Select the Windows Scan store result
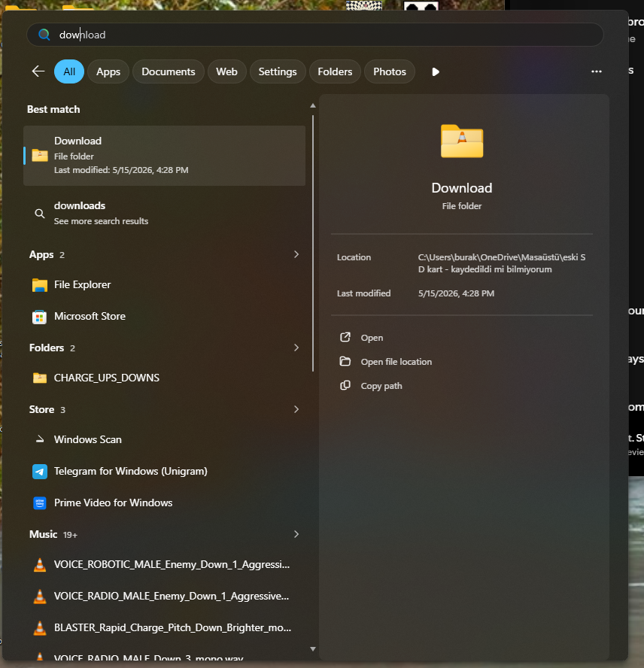 165,439
